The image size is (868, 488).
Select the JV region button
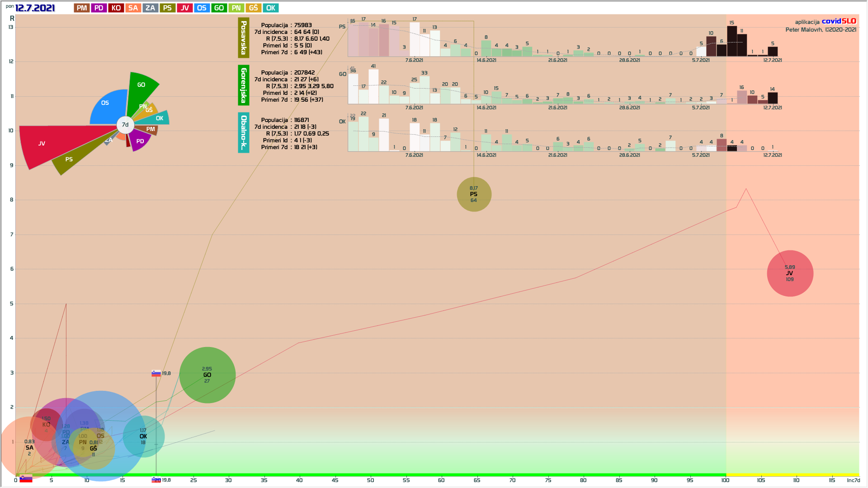(x=184, y=8)
